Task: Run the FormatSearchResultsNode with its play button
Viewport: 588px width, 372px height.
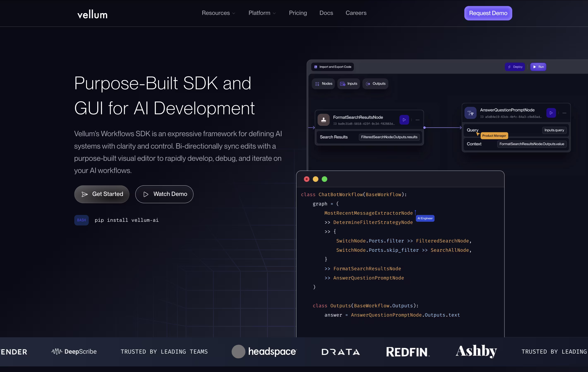Action: (x=404, y=120)
